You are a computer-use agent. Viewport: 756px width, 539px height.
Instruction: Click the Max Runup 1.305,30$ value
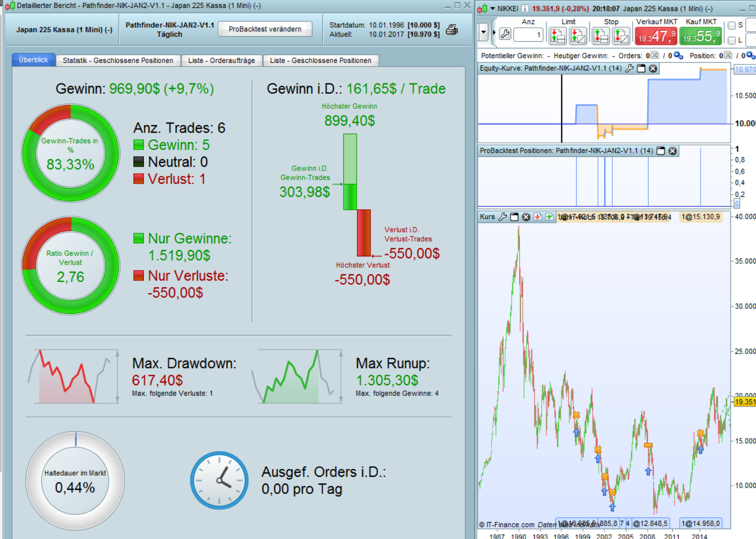(387, 380)
